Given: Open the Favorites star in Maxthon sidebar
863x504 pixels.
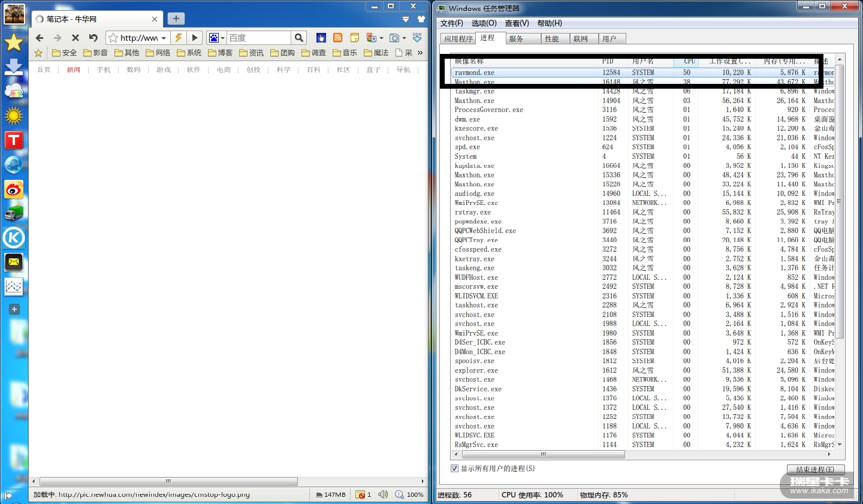Looking at the screenshot, I should [14, 43].
